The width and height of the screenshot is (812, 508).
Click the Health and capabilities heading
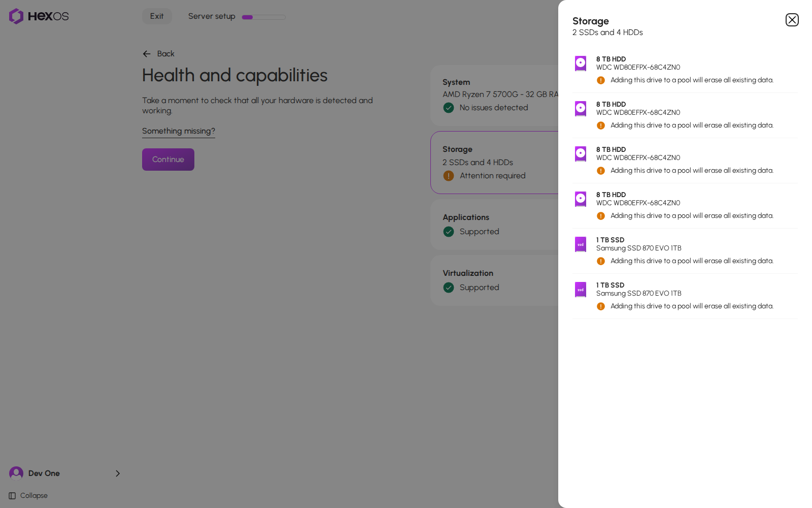235,75
